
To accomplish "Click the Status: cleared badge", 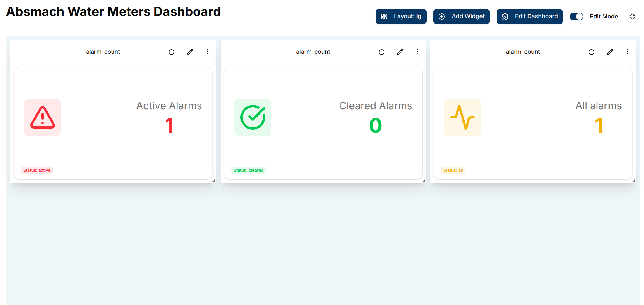I will [x=248, y=170].
